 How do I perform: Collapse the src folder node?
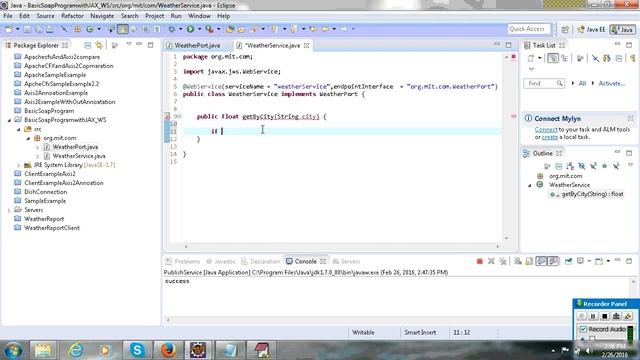pyautogui.click(x=19, y=129)
